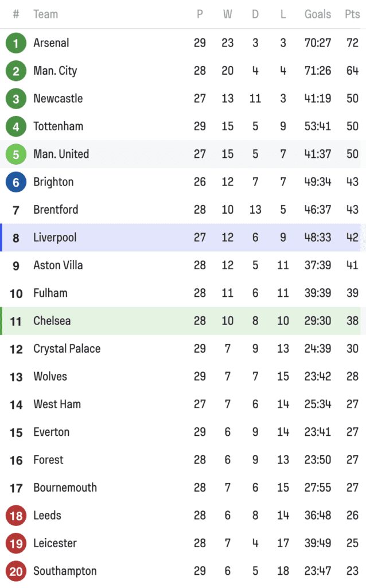The width and height of the screenshot is (366, 588).
Task: Click Newcastle's 50 points value
Action: pyautogui.click(x=352, y=98)
